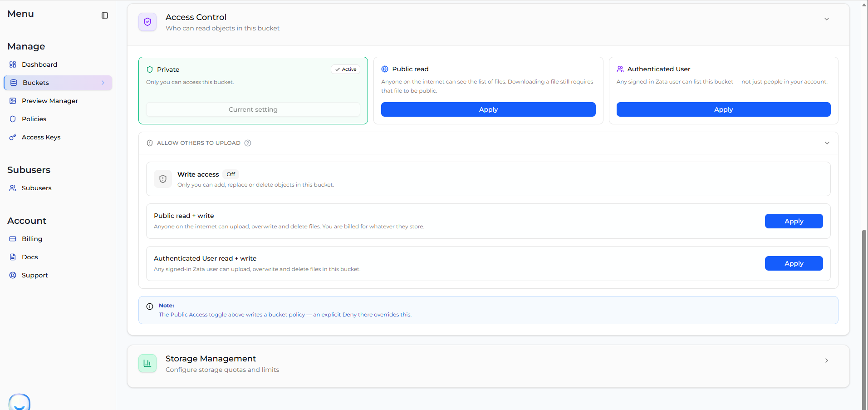Apply the Authenticated User read setting
The width and height of the screenshot is (868, 410).
tap(723, 109)
